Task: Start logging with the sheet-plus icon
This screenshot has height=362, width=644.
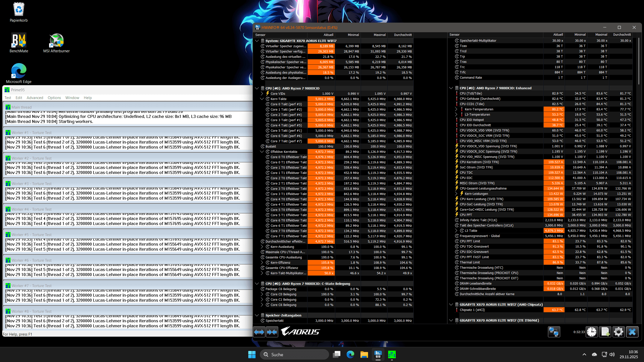Action: click(x=605, y=332)
